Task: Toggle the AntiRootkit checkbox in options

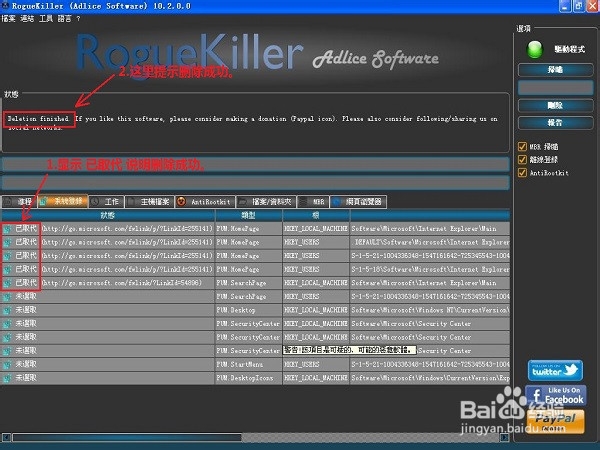Action: coord(522,173)
